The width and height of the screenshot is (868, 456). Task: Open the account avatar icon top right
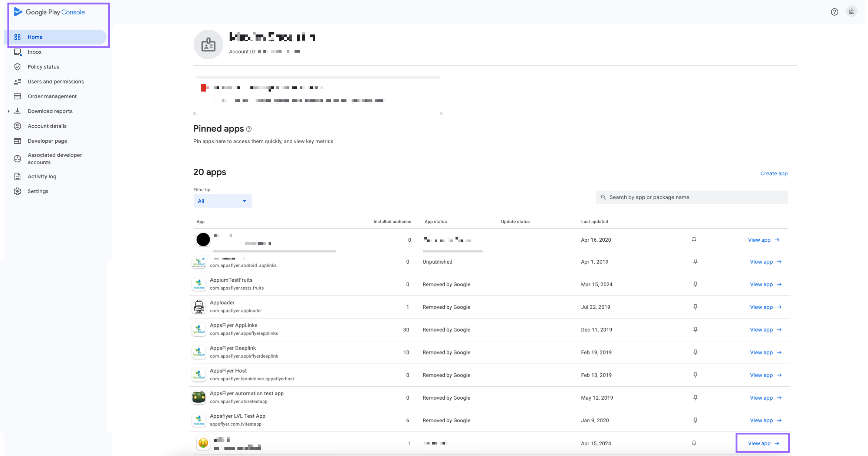coord(852,12)
